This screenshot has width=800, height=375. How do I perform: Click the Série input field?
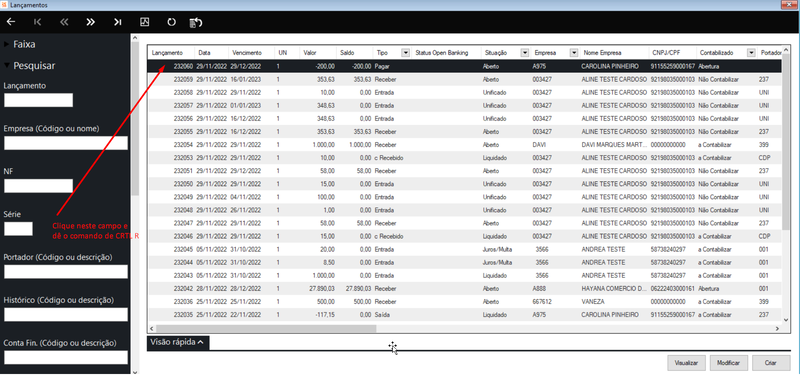18,229
